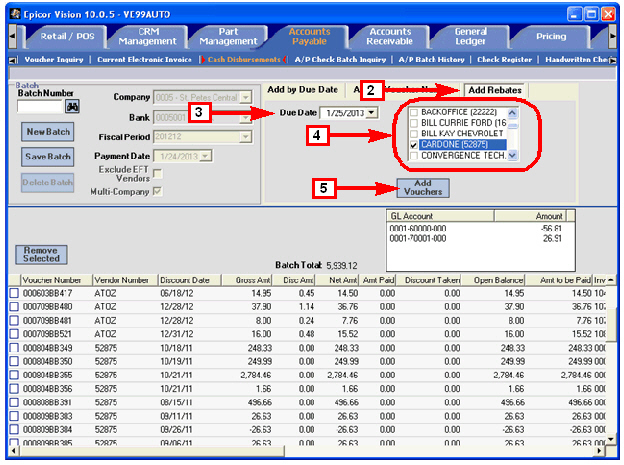The image size is (624, 465).
Task: Click the submenu right arrow after Handwritten Checks
Action: click(x=612, y=60)
